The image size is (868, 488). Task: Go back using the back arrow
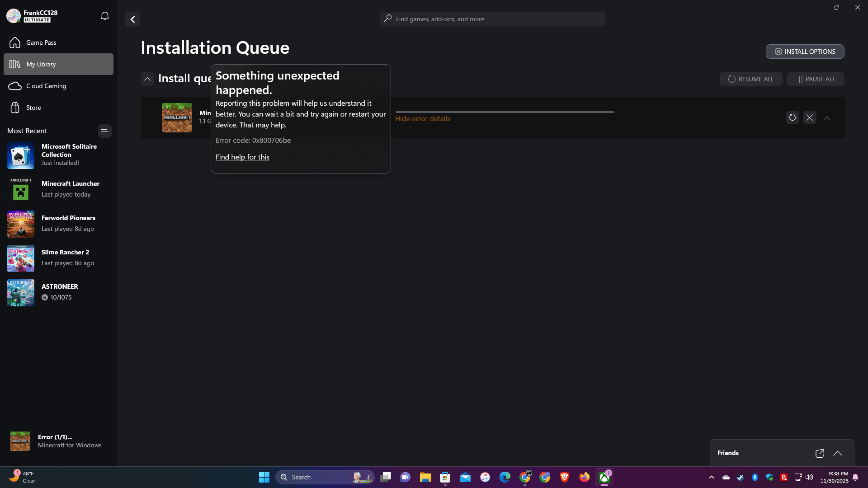tap(132, 19)
